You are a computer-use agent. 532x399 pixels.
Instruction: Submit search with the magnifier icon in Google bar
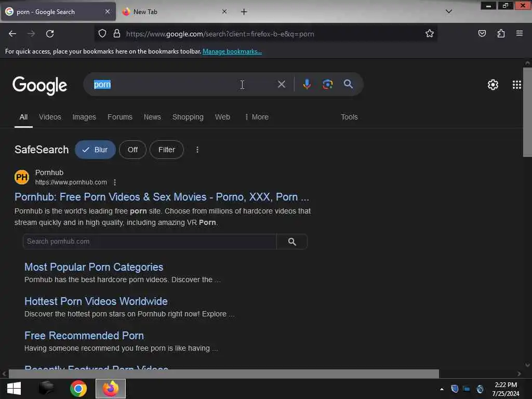pos(348,84)
